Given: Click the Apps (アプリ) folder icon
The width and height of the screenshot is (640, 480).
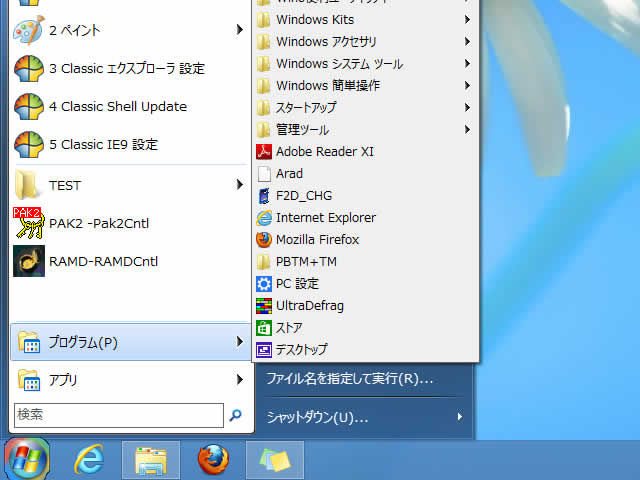Looking at the screenshot, I should [29, 380].
